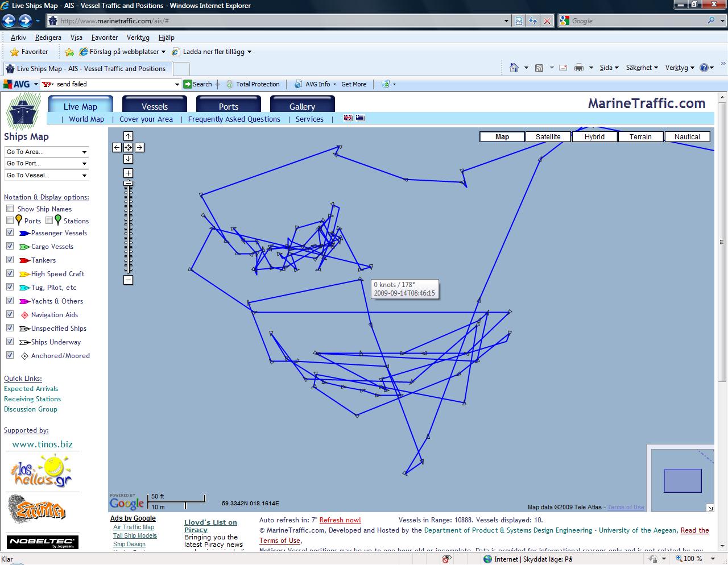Click the IE Refresh page icon
728x565 pixels.
coord(533,21)
